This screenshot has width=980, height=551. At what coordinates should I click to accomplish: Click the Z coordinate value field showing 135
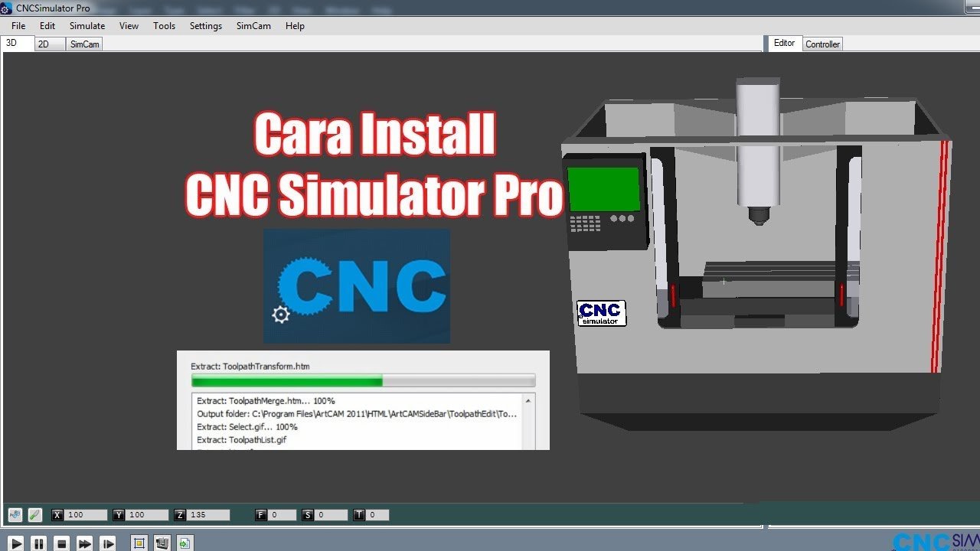tap(209, 515)
